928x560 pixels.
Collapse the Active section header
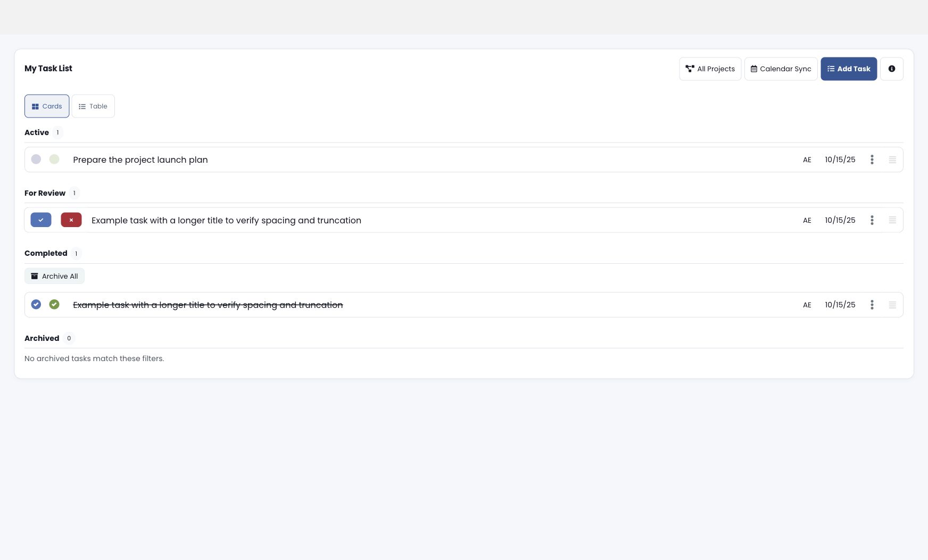(x=37, y=132)
